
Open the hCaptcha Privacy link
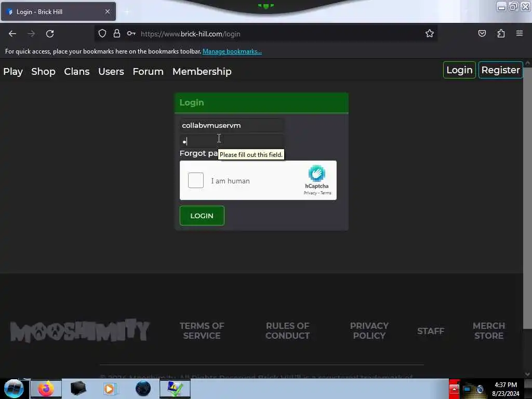[x=310, y=193]
